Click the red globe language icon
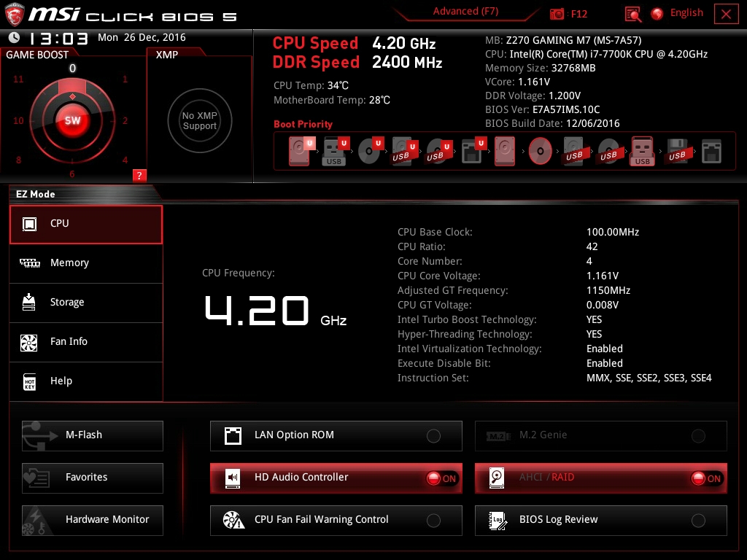The width and height of the screenshot is (747, 560). [657, 13]
